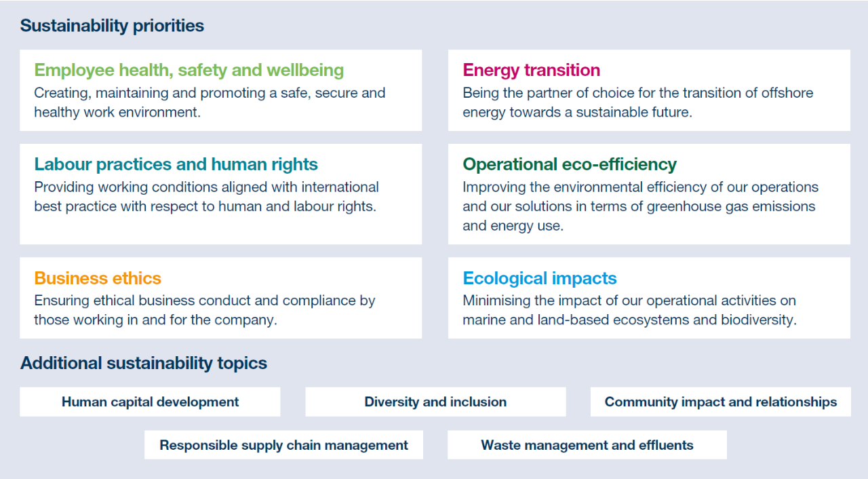
Task: Select the Energy transition heading
Action: coord(531,70)
